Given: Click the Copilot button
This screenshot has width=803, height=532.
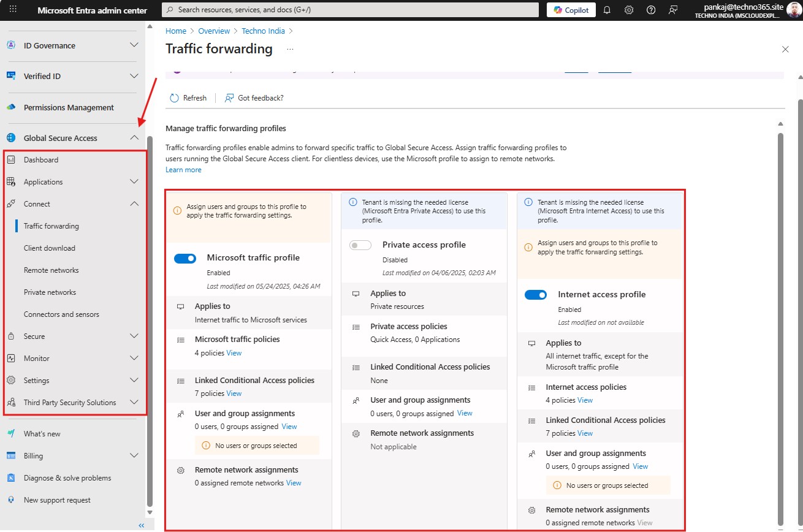Looking at the screenshot, I should click(x=571, y=10).
